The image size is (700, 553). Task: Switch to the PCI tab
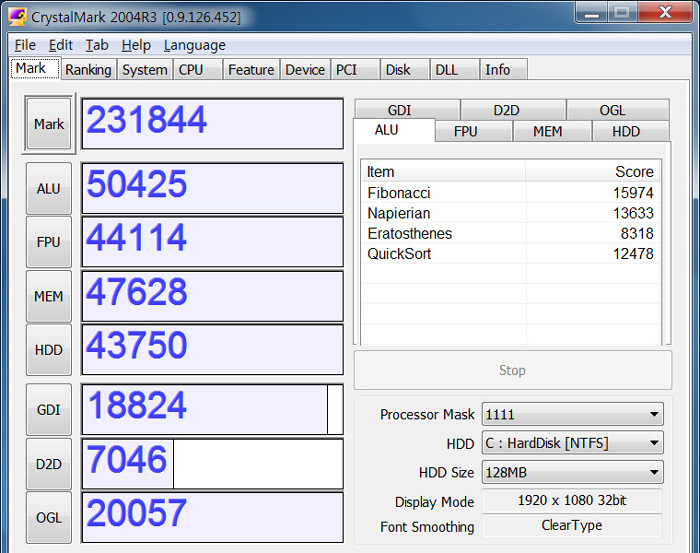(355, 70)
